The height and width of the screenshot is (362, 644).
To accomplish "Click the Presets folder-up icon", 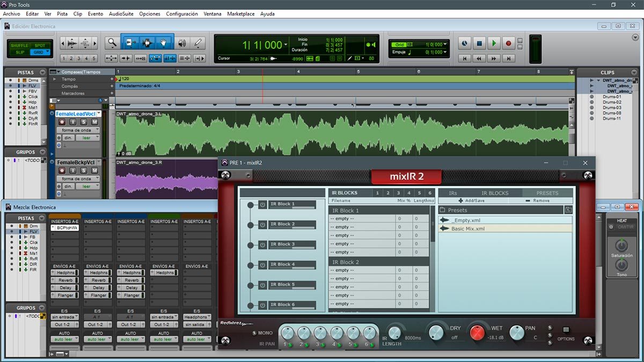I will (568, 210).
